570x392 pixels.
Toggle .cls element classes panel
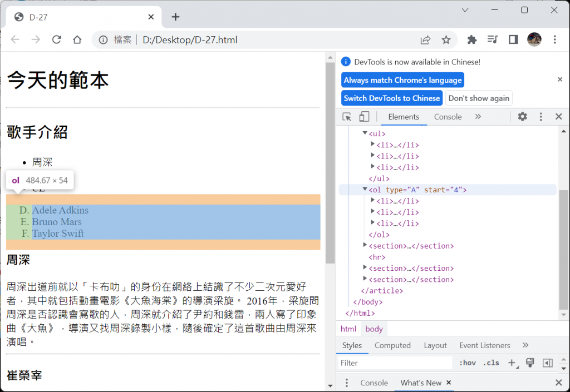point(491,363)
